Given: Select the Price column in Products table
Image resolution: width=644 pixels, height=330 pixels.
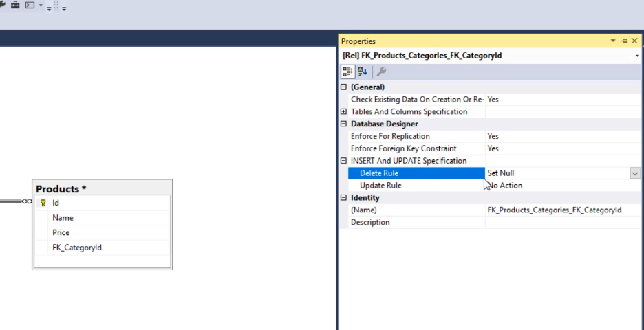Looking at the screenshot, I should click(103, 232).
